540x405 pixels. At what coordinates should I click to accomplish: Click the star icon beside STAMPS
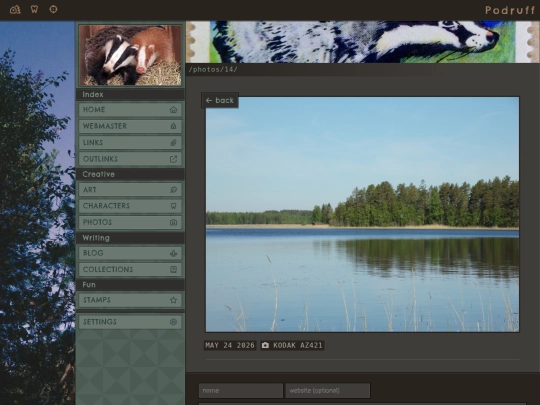click(x=173, y=300)
